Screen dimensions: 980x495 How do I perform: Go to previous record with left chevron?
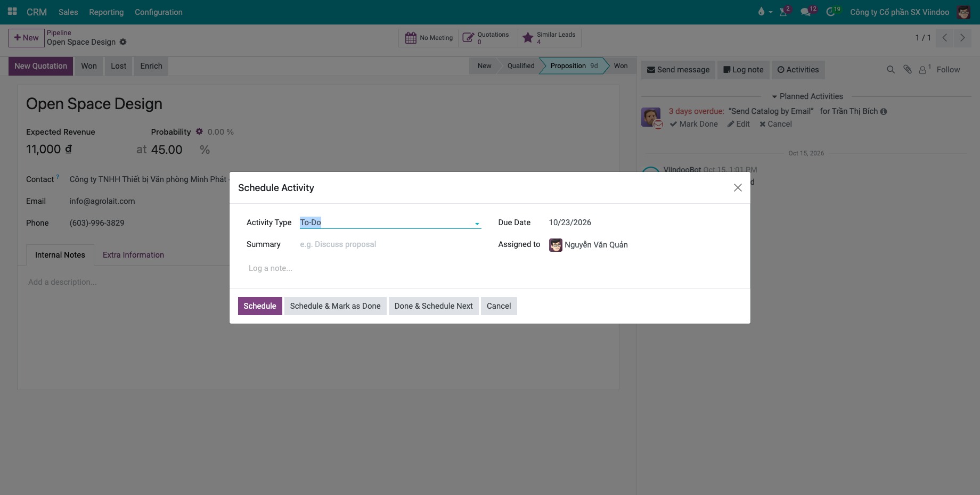pos(944,38)
